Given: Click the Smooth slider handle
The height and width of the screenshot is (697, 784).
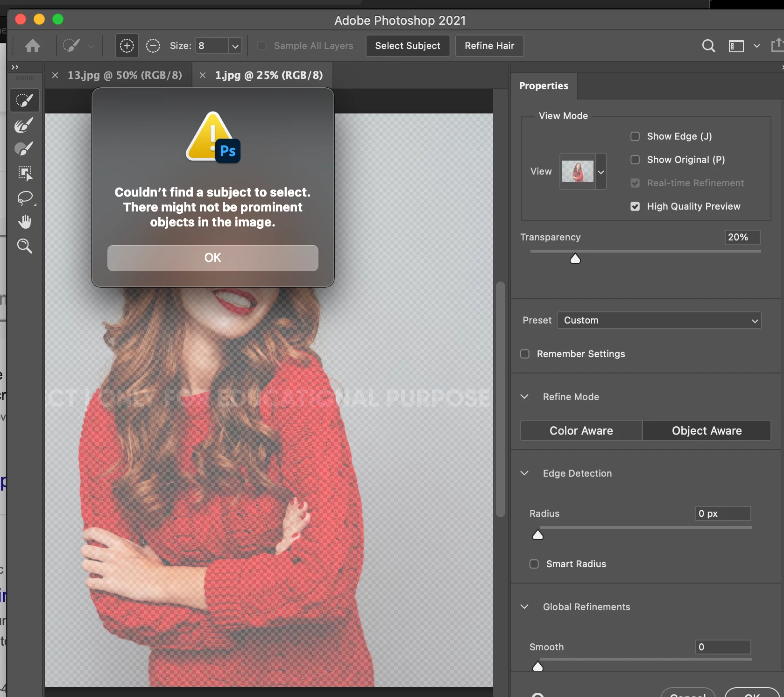Looking at the screenshot, I should click(x=538, y=667).
